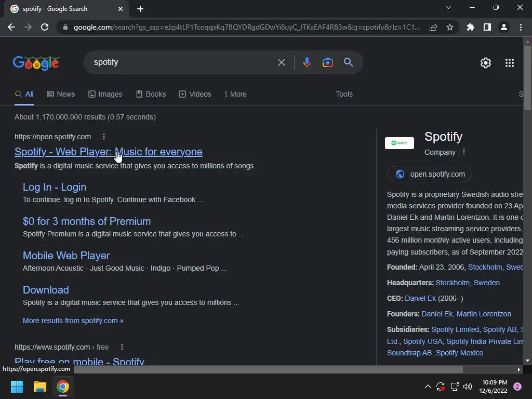Open Chrome extensions puzzle icon
The height and width of the screenshot is (399, 532).
coord(470,27)
